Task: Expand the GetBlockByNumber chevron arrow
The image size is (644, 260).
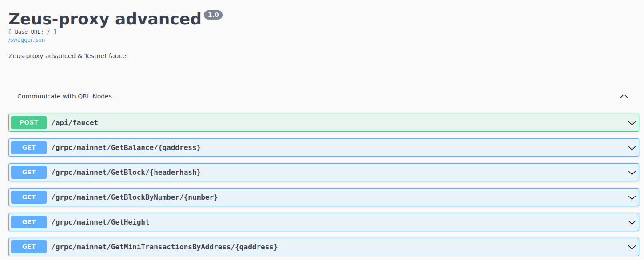Action: [632, 197]
